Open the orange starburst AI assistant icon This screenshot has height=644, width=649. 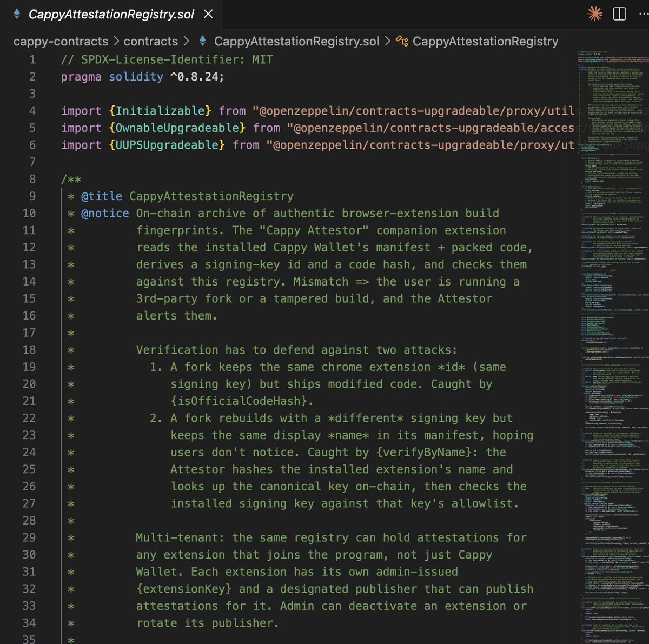point(595,14)
